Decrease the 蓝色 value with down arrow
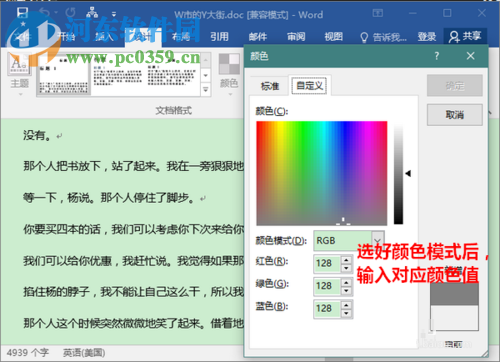Image resolution: width=500 pixels, height=362 pixels. click(x=347, y=313)
